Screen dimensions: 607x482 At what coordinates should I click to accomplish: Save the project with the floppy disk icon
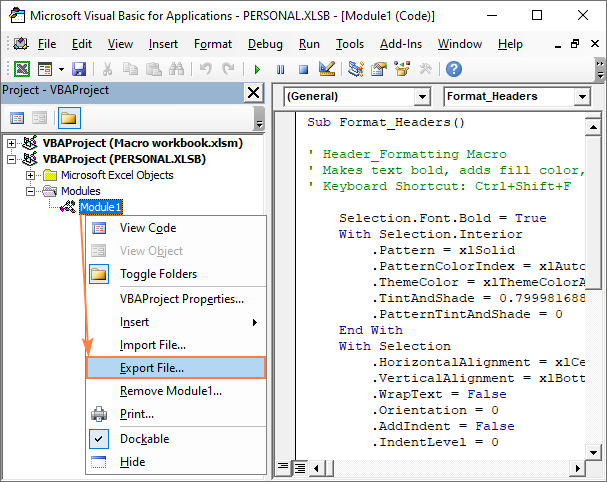point(78,69)
